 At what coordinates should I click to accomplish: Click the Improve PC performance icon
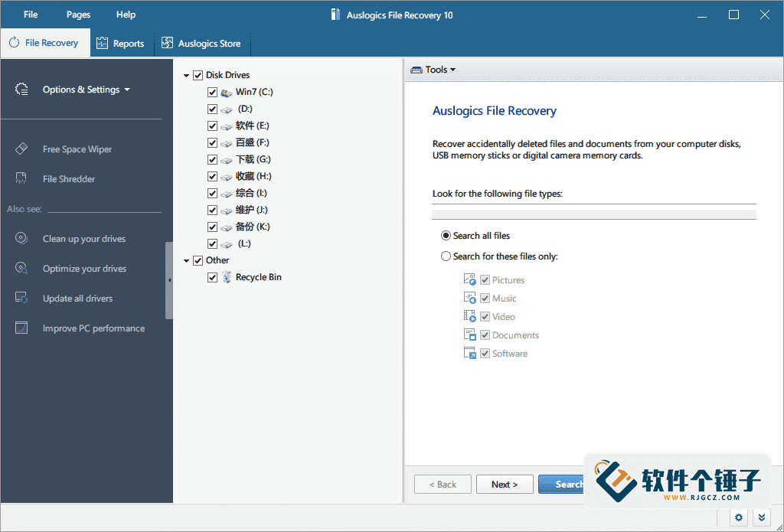pyautogui.click(x=21, y=328)
